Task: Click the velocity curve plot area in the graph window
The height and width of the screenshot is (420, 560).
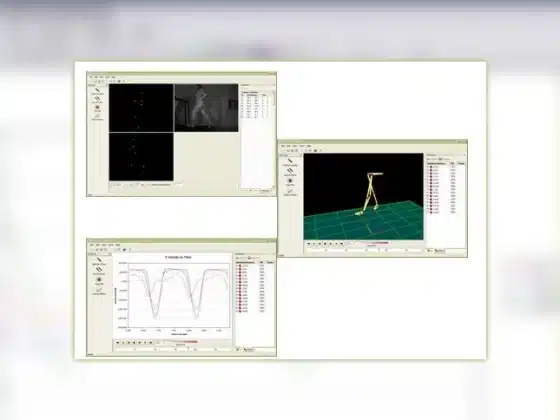Action: (179, 295)
